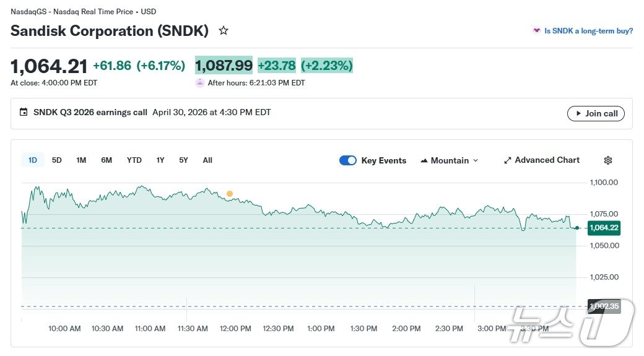644x356 pixels.
Task: Open 'Is SNDK a long-term buy?' link
Action: pyautogui.click(x=588, y=30)
